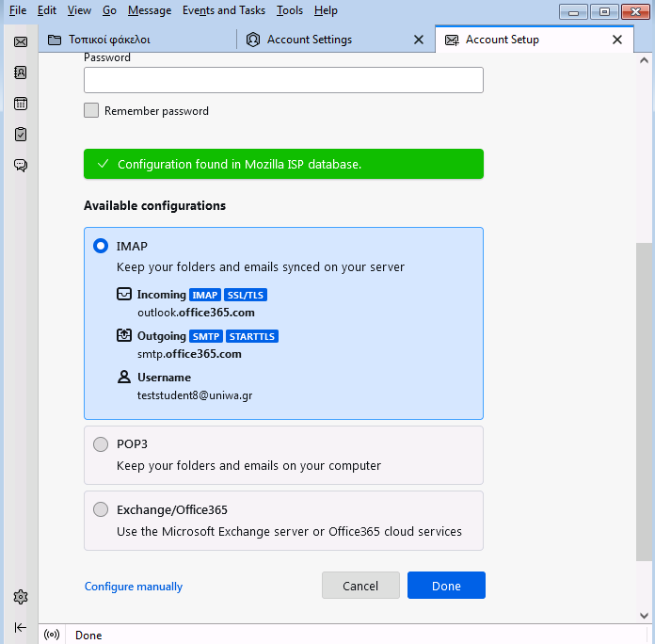Screen dimensions: 655x644
Task: Minimize the Thunderbird window
Action: pos(573,11)
